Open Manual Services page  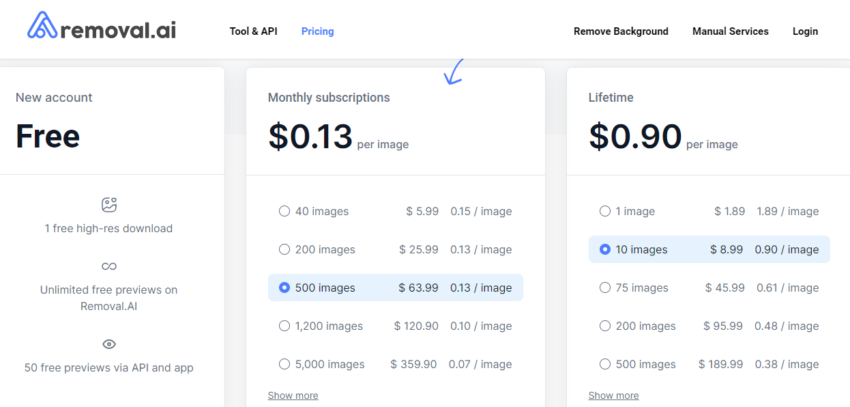(x=730, y=31)
